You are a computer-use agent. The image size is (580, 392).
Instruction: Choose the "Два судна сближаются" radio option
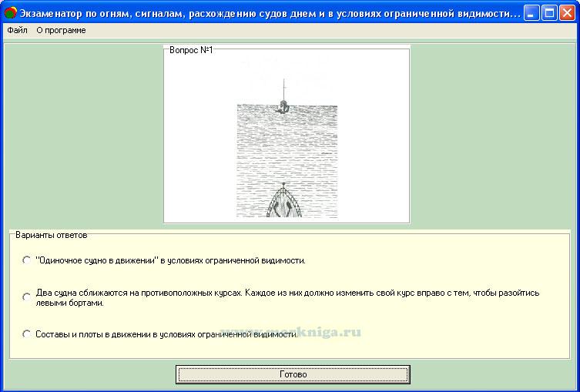[27, 297]
